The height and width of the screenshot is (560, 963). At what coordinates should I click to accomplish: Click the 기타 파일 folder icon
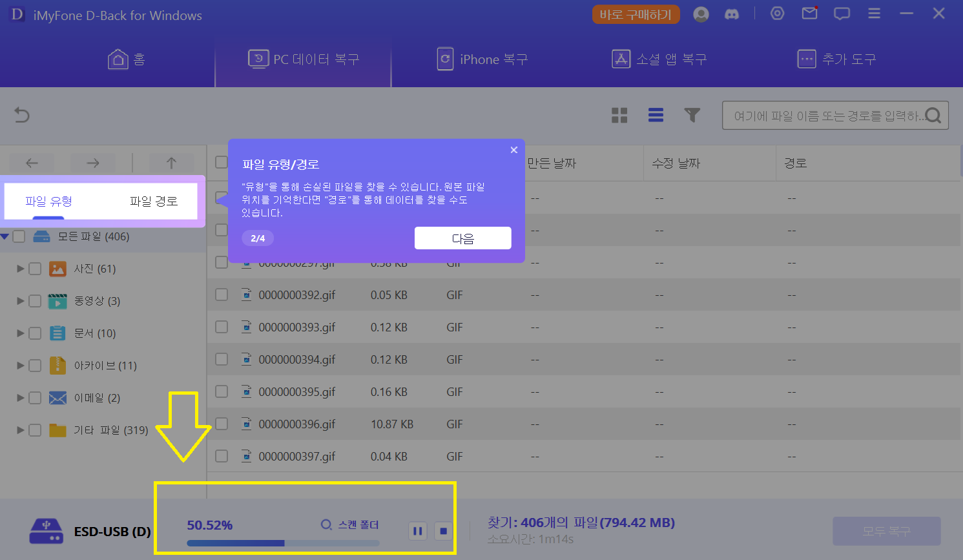(57, 430)
